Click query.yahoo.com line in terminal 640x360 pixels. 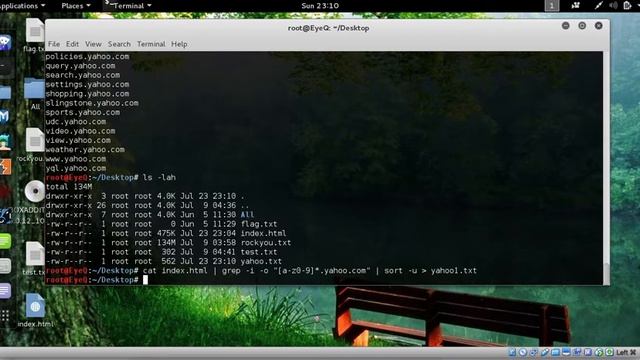(x=80, y=66)
